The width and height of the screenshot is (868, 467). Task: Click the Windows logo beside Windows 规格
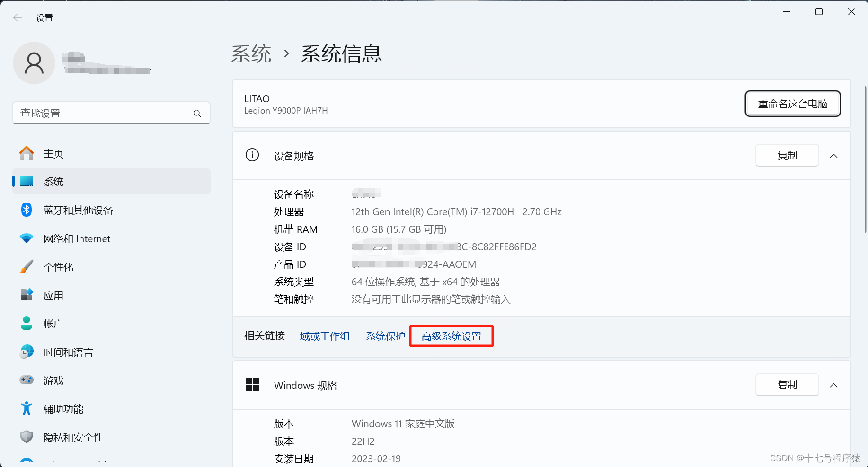coord(252,384)
